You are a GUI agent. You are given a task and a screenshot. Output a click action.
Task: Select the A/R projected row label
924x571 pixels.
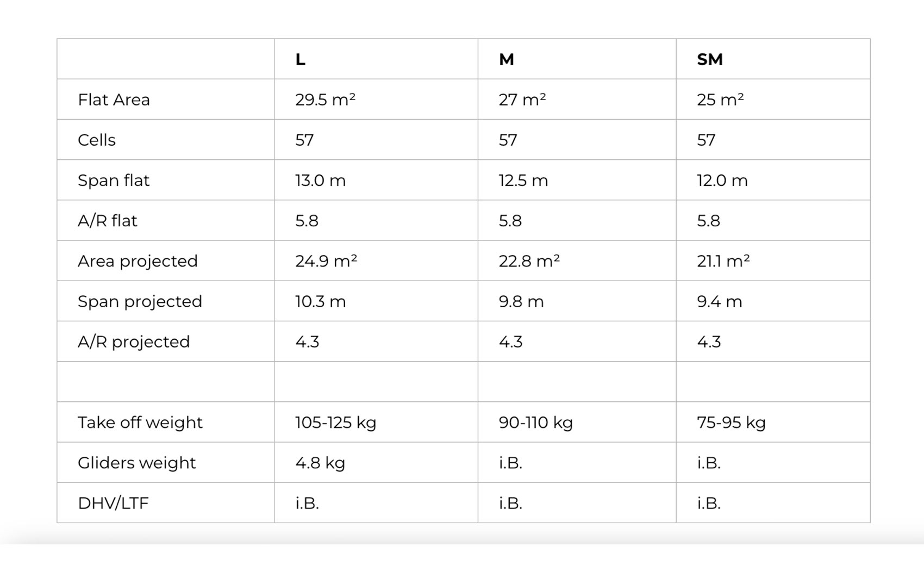point(134,342)
